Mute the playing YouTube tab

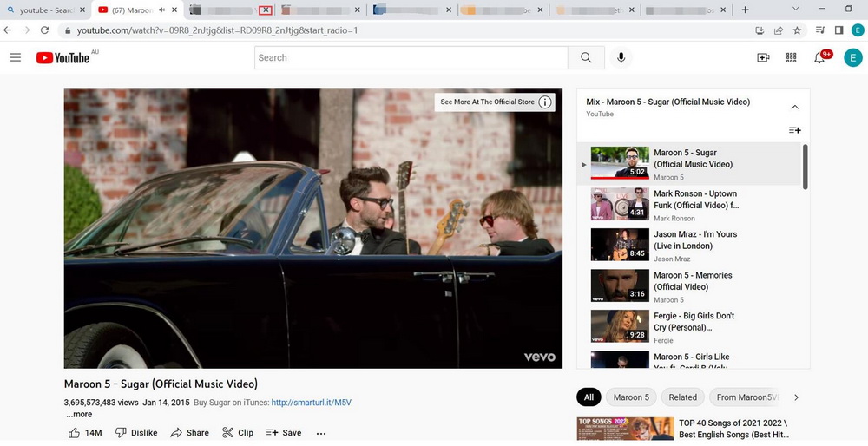(161, 10)
